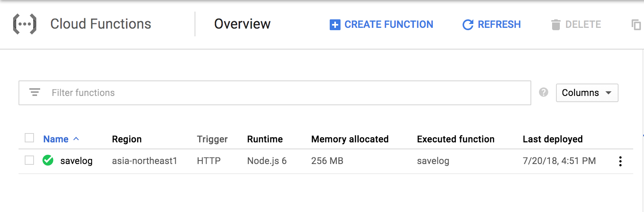Screen dimensions: 644x212
Task: Click the Cloud Functions logo icon
Action: (25, 24)
